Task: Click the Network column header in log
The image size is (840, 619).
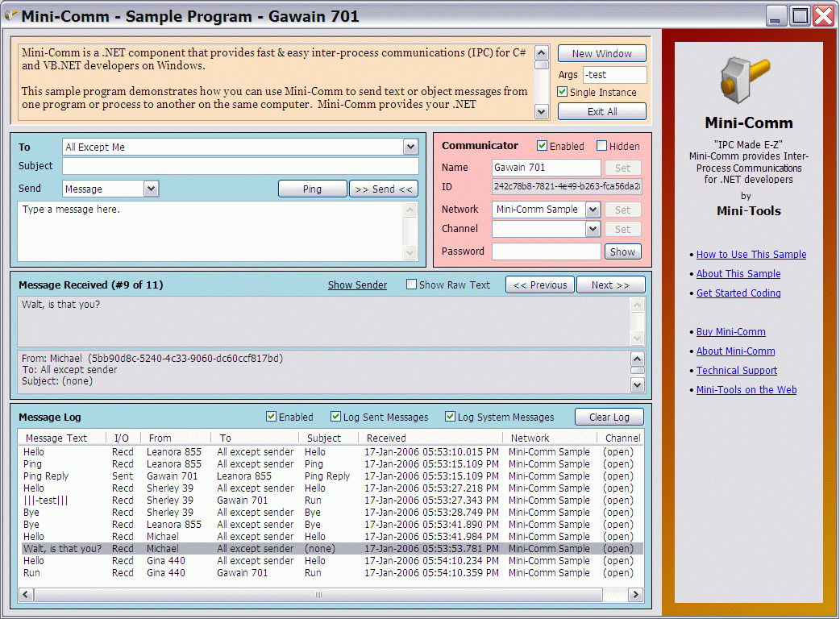Action: click(x=551, y=438)
